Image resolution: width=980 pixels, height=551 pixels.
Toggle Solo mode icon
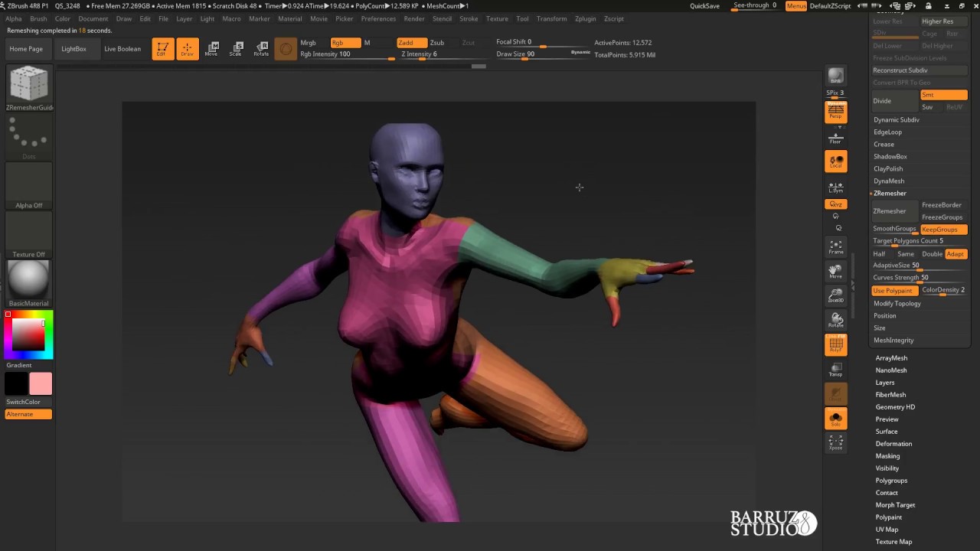point(835,419)
